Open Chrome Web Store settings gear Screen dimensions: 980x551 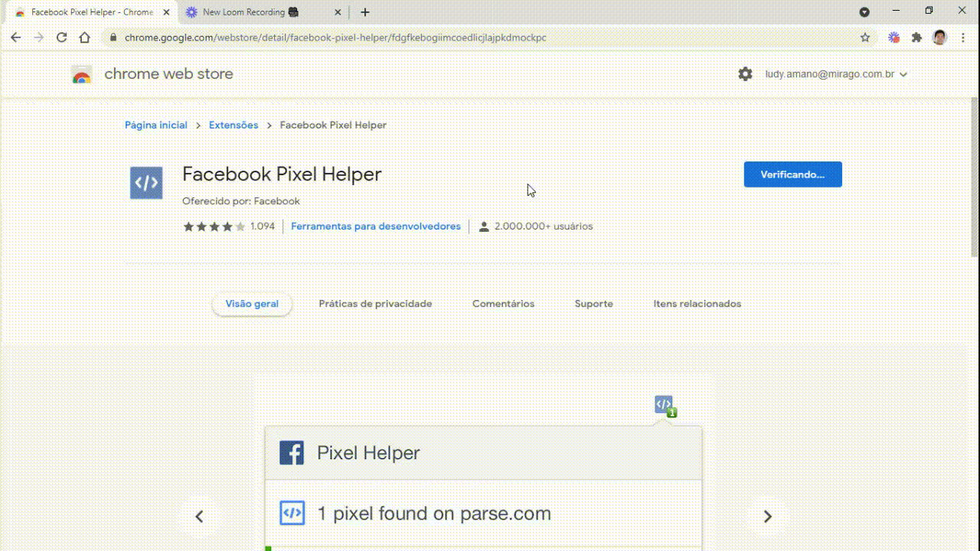(x=745, y=74)
